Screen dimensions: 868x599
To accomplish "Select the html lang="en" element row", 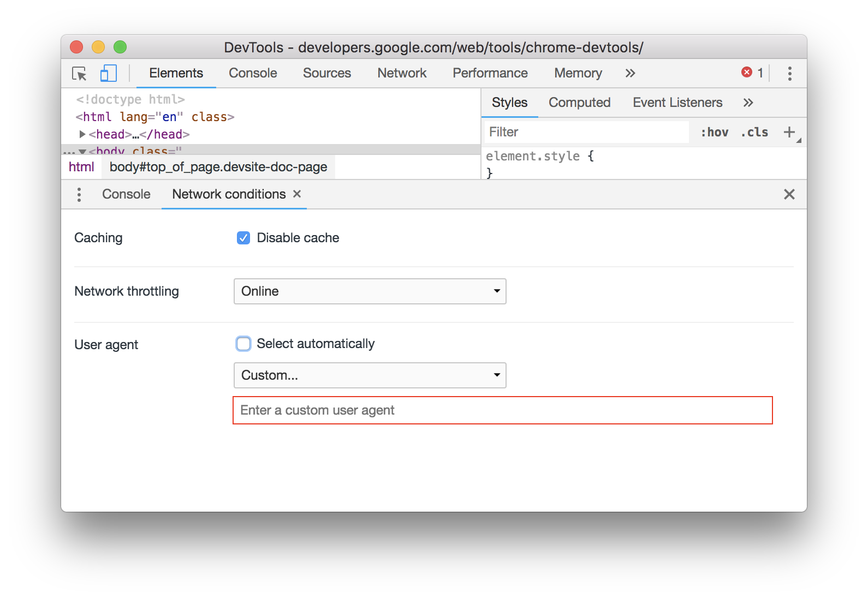I will [x=155, y=117].
